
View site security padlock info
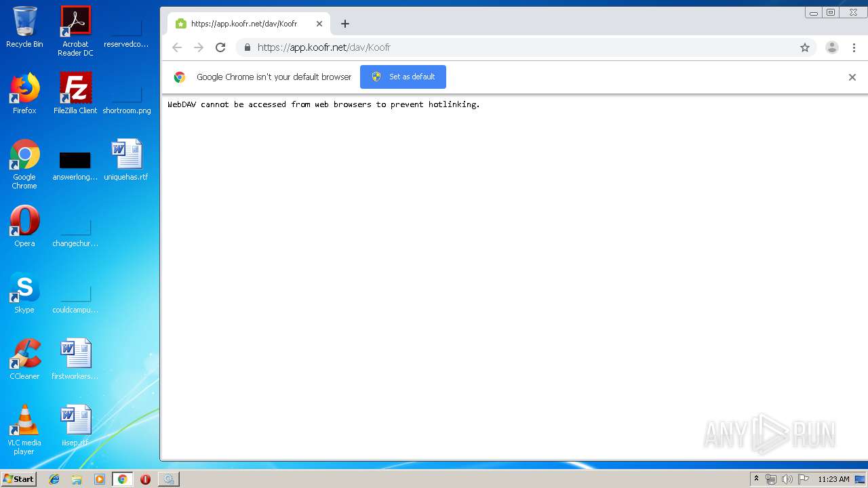point(247,47)
